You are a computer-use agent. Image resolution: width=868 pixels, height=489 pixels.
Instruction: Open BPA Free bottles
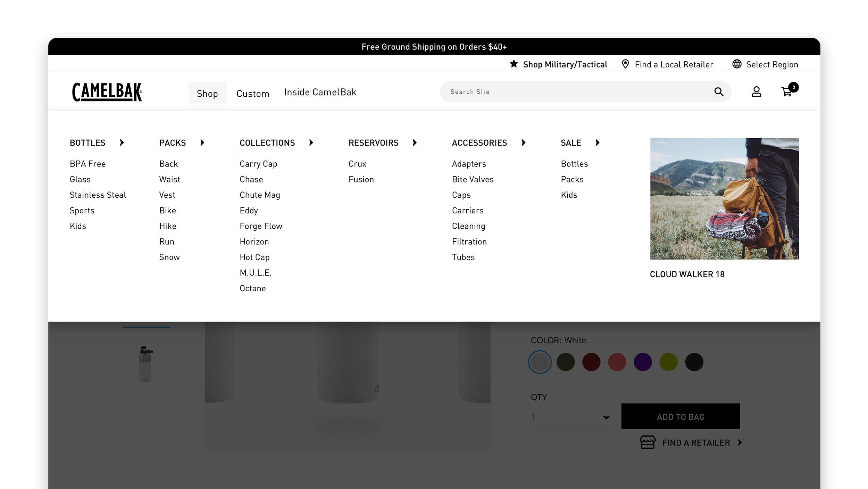coord(87,164)
